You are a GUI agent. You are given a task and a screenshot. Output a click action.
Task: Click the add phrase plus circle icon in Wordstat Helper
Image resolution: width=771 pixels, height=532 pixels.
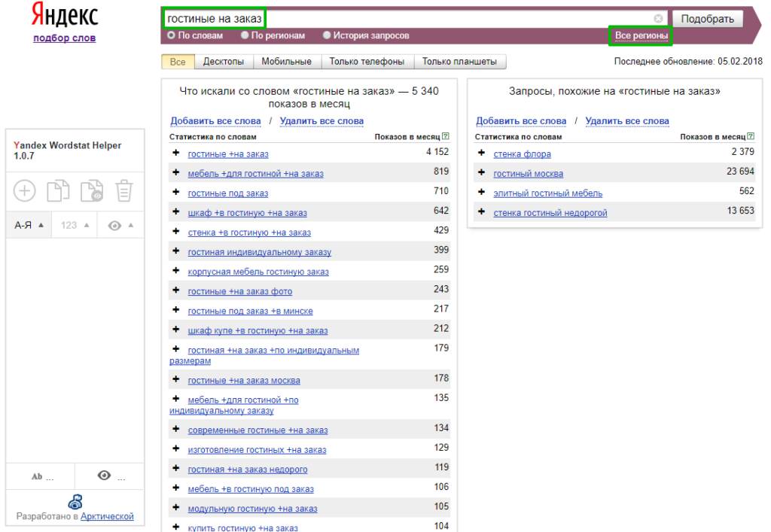(25, 190)
